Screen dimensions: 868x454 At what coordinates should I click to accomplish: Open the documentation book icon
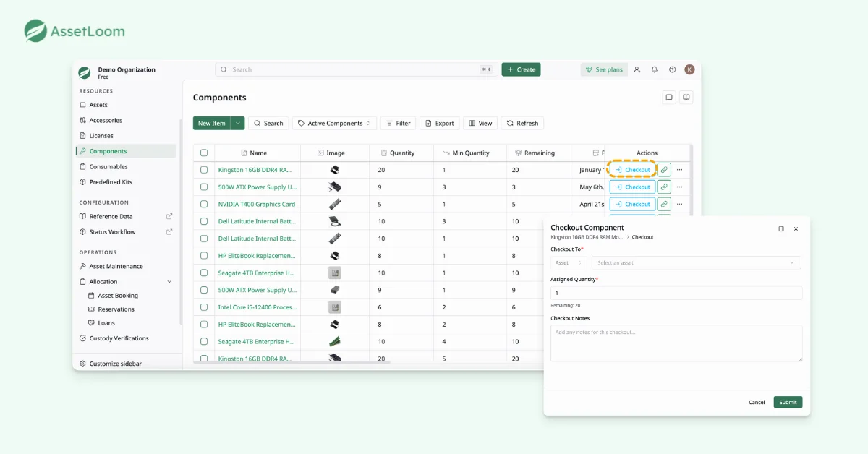click(x=686, y=98)
